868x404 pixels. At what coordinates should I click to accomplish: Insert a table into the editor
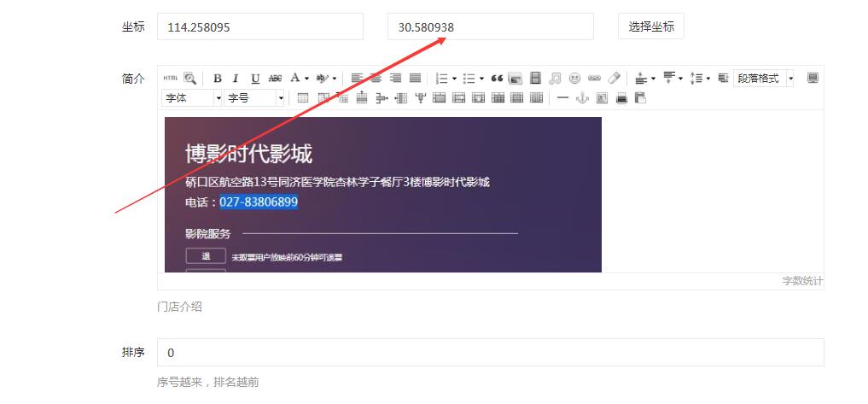(x=303, y=98)
